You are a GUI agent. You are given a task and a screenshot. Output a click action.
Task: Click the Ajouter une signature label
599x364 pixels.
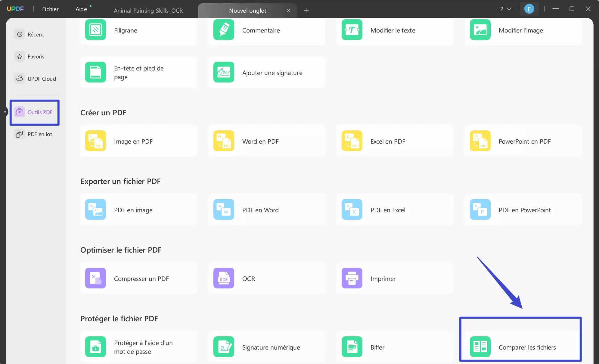tap(272, 73)
